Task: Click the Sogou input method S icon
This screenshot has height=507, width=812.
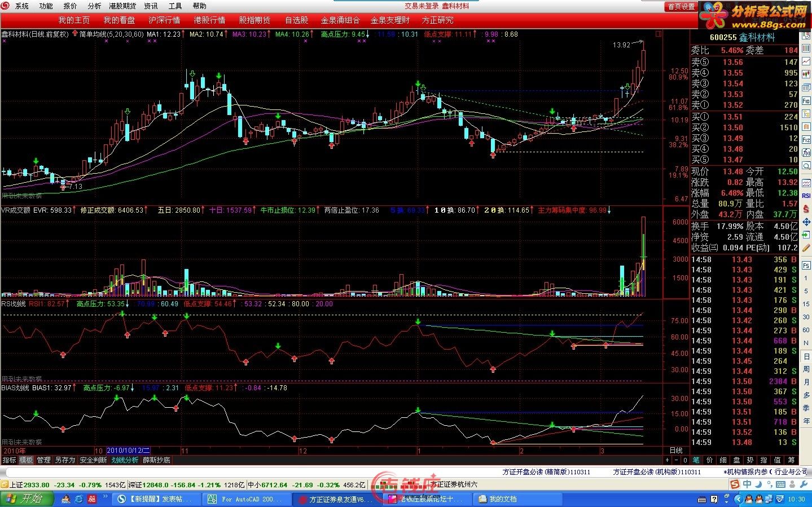Action: coord(734,484)
